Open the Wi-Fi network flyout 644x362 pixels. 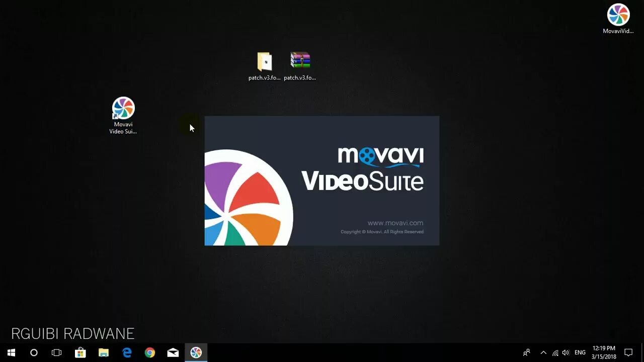[x=555, y=352]
